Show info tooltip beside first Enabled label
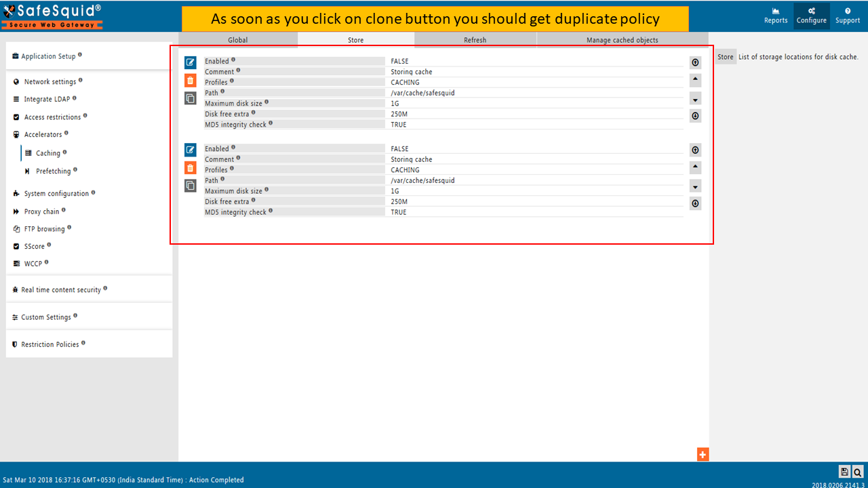 pos(233,60)
